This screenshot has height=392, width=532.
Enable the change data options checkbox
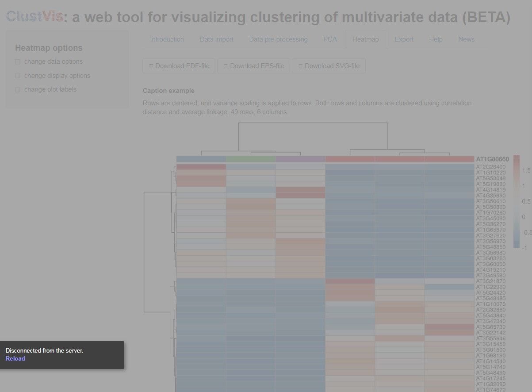click(x=18, y=62)
